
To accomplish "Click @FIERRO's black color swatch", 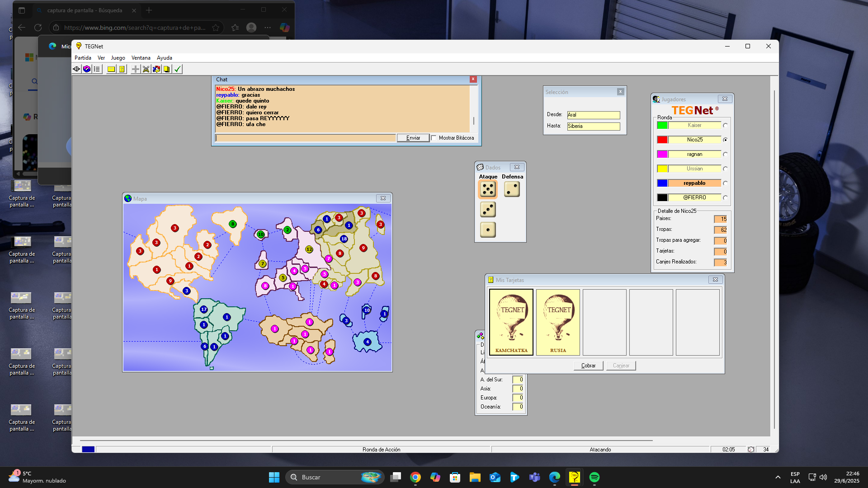I will tap(662, 197).
